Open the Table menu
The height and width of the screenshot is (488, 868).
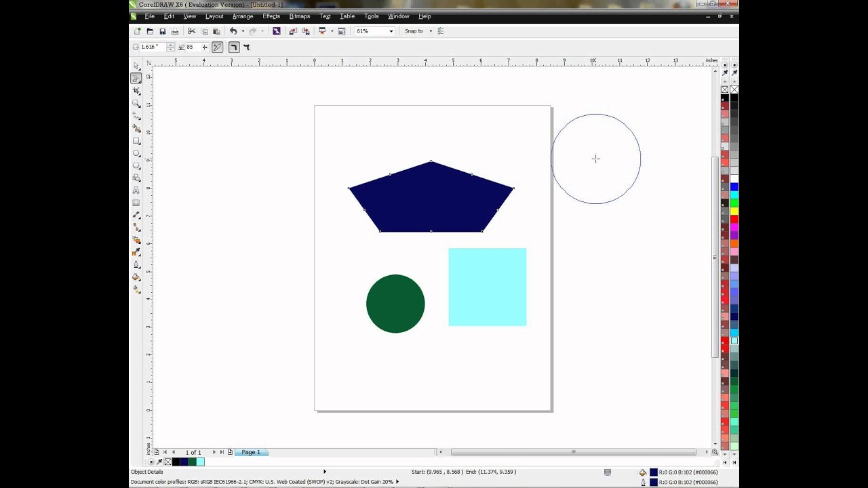[x=347, y=16]
